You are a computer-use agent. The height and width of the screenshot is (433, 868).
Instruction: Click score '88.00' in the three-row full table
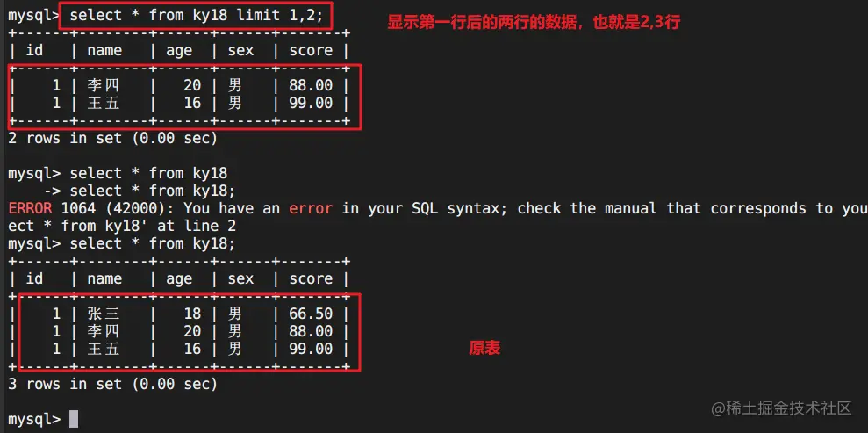coord(311,331)
